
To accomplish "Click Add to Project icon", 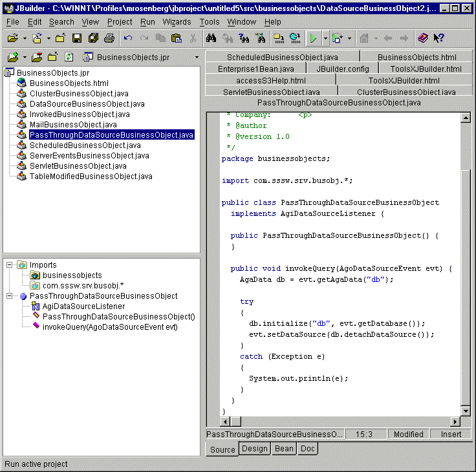I will point(13,57).
